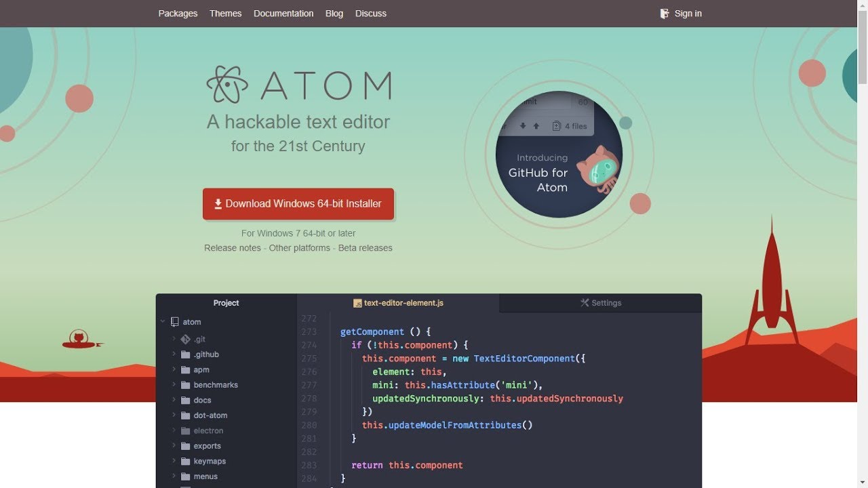Click the Octocat mascot in GitHub circle
This screenshot has height=488, width=868.
[x=599, y=169]
